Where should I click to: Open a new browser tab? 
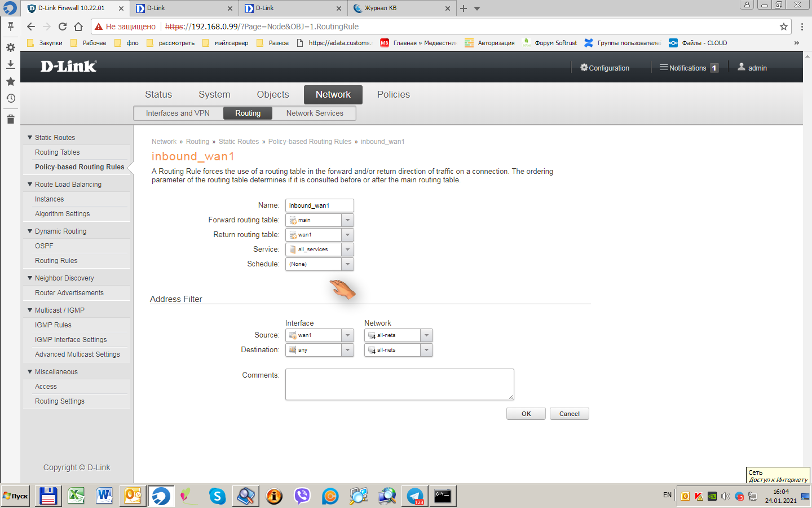tap(464, 8)
